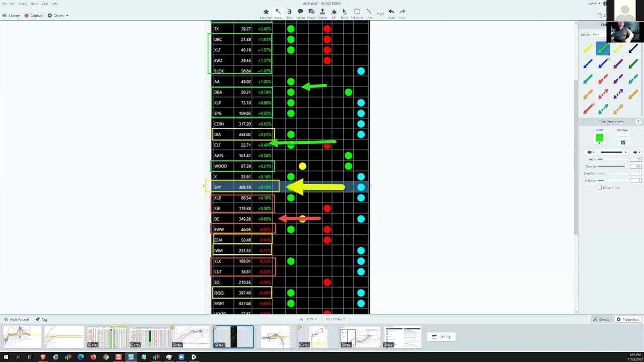Click the Tag button
644x362 pixels.
(x=41, y=319)
